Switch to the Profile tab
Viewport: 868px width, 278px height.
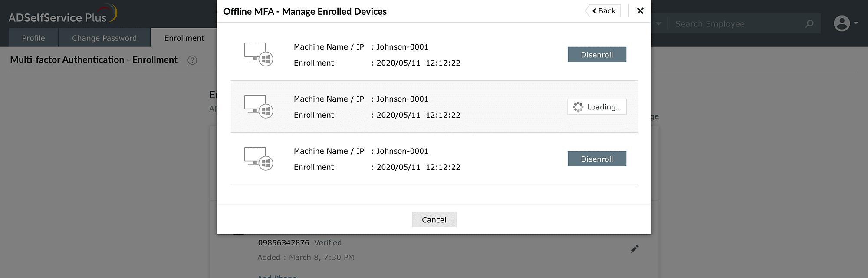tap(33, 38)
